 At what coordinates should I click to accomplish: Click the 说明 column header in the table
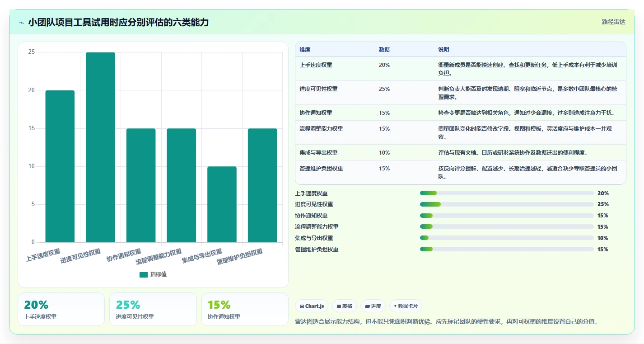(x=443, y=50)
